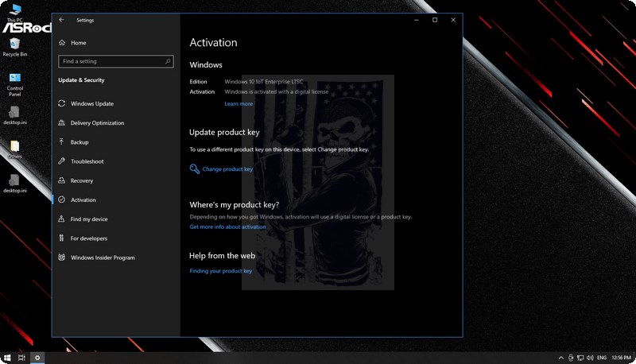Click the Settings gear taskbar button
This screenshot has height=364, width=636.
(x=37, y=358)
